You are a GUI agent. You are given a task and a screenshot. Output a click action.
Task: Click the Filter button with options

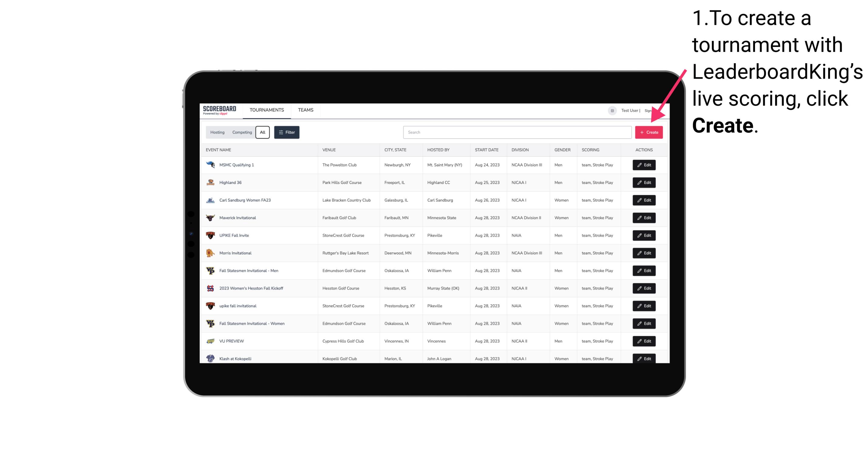[286, 132]
